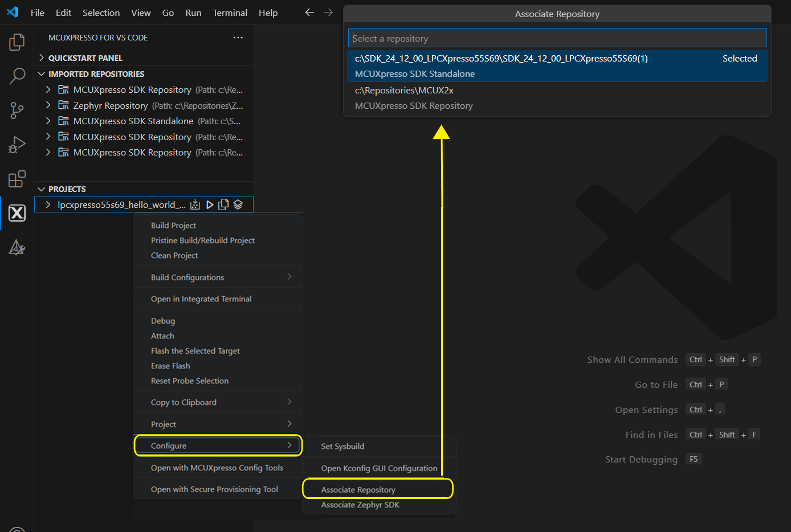Viewport: 791px width, 532px height.
Task: Open the Go menu
Action: tap(168, 13)
